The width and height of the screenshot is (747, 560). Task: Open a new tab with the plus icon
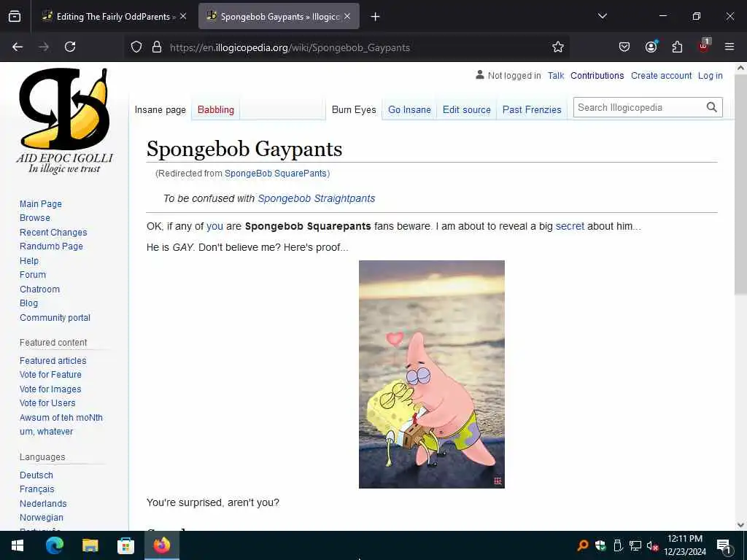[376, 17]
